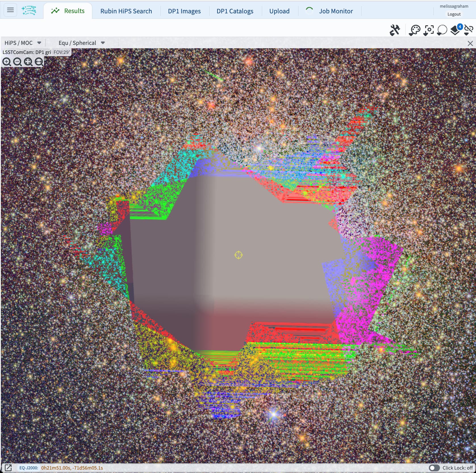Zoom to fill the width
The width and height of the screenshot is (476, 473).
pos(39,62)
